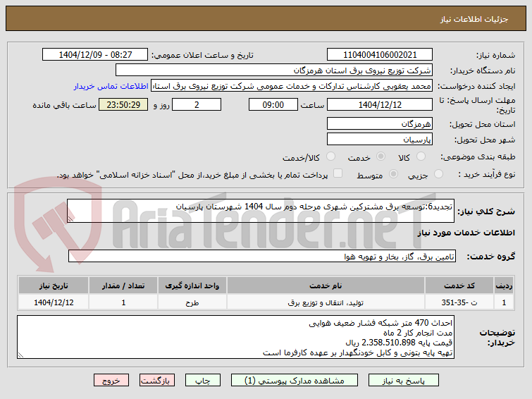
Task: Select the متوسط purchase type radio
Action: (x=393, y=174)
